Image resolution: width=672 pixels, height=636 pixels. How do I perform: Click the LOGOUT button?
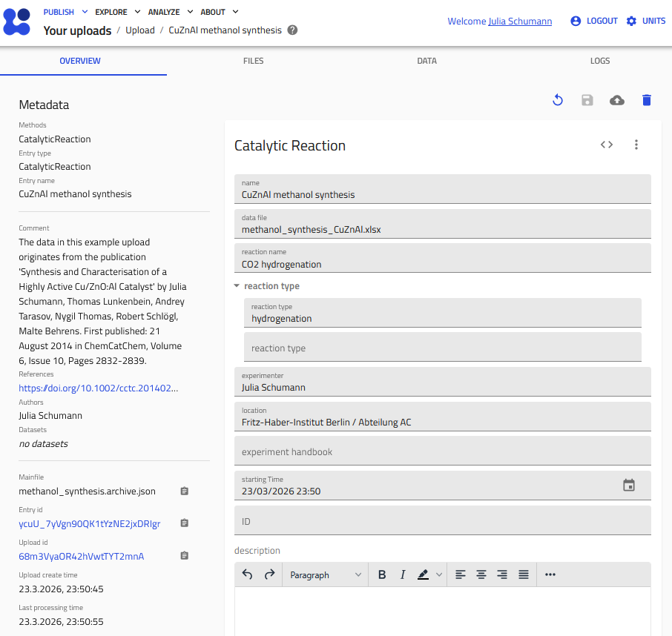point(602,21)
